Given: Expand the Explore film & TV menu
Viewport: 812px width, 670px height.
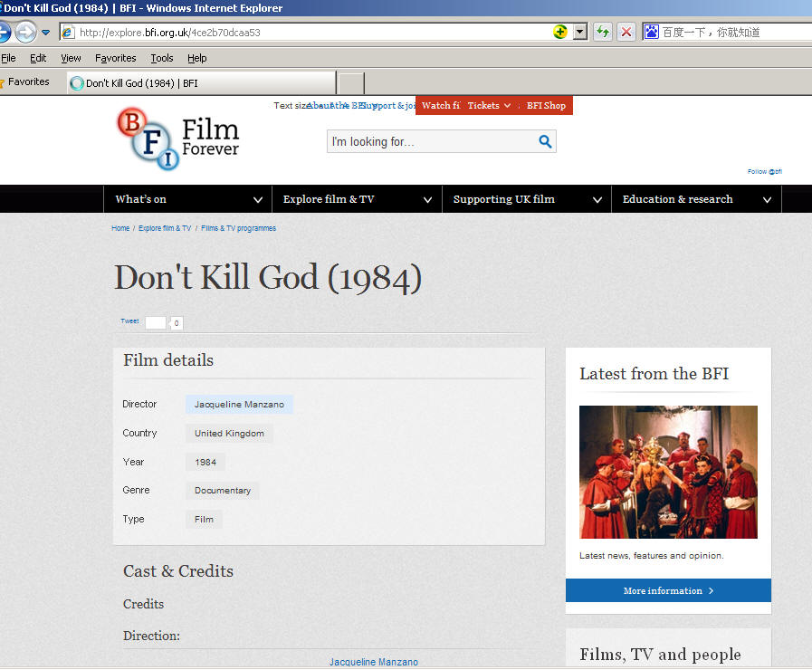Looking at the screenshot, I should pos(357,199).
